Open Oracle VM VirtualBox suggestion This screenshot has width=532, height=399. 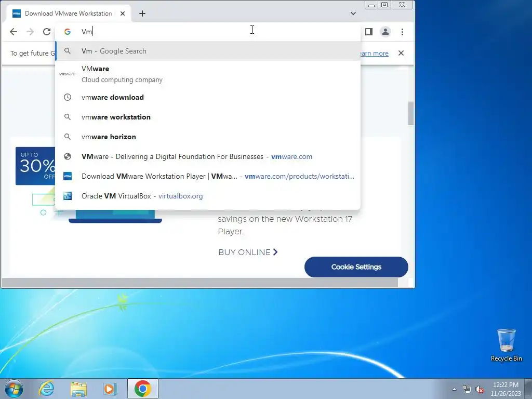pos(208,196)
